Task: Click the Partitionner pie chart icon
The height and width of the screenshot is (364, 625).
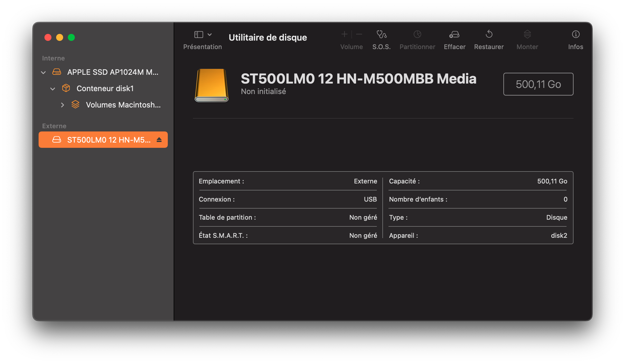Action: (417, 34)
